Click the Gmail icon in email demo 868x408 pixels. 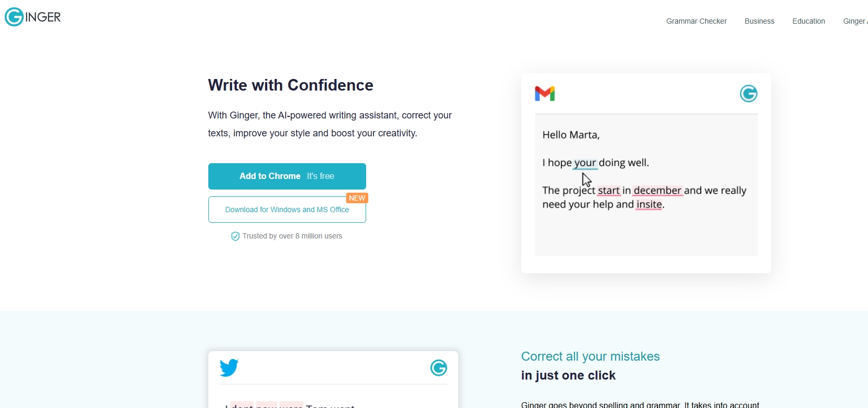pos(544,94)
